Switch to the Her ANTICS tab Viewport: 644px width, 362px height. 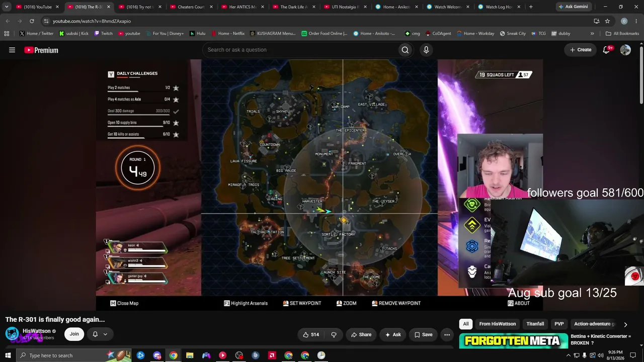tap(243, 7)
